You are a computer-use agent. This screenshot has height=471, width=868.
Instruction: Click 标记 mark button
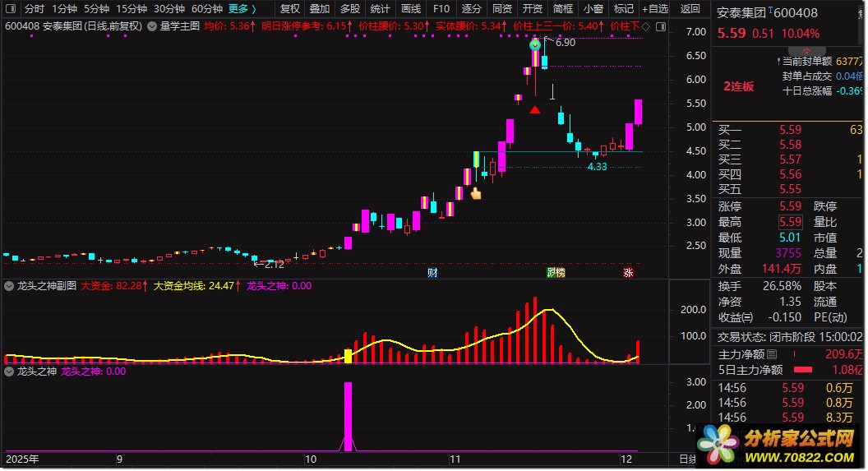624,9
